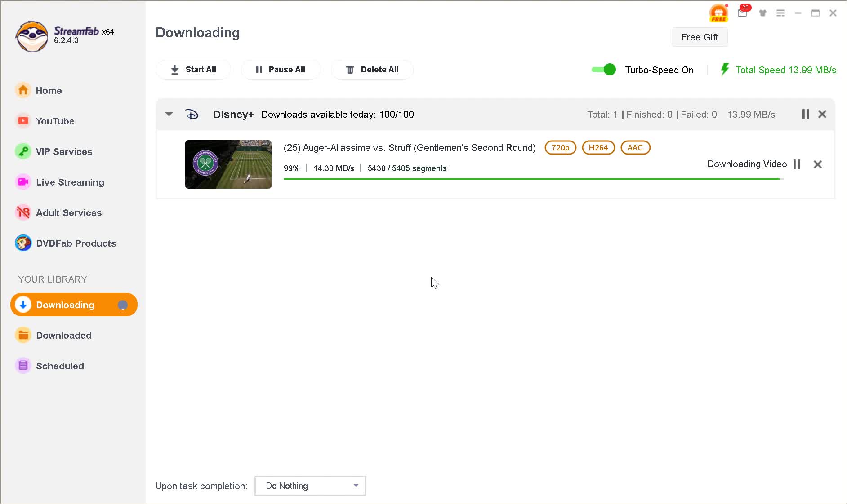
Task: Open the Upon task completion dropdown
Action: click(x=310, y=486)
